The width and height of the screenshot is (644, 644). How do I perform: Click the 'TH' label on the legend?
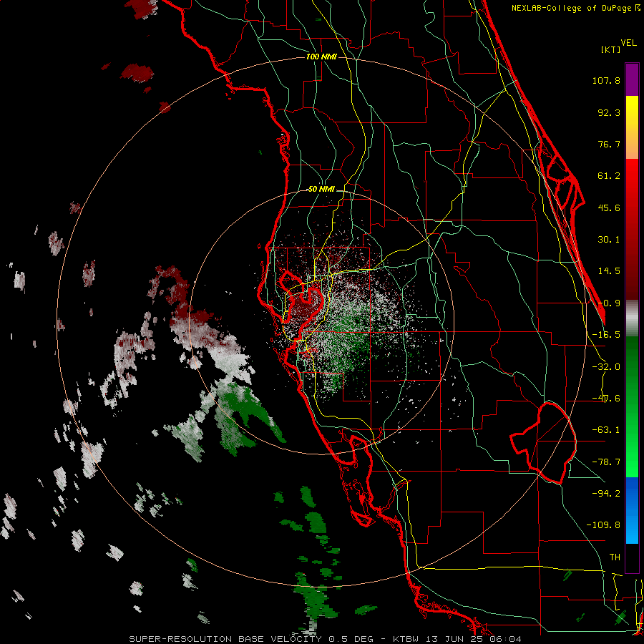[615, 557]
